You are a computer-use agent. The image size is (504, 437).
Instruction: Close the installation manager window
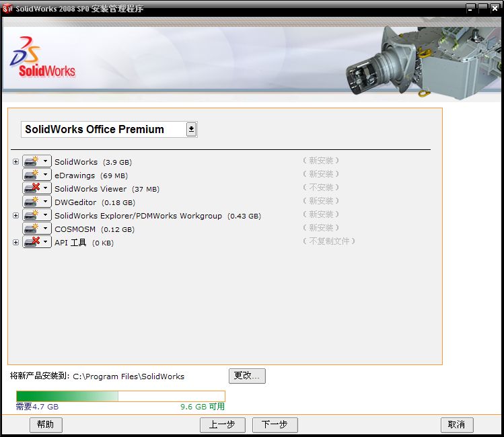[495, 8]
